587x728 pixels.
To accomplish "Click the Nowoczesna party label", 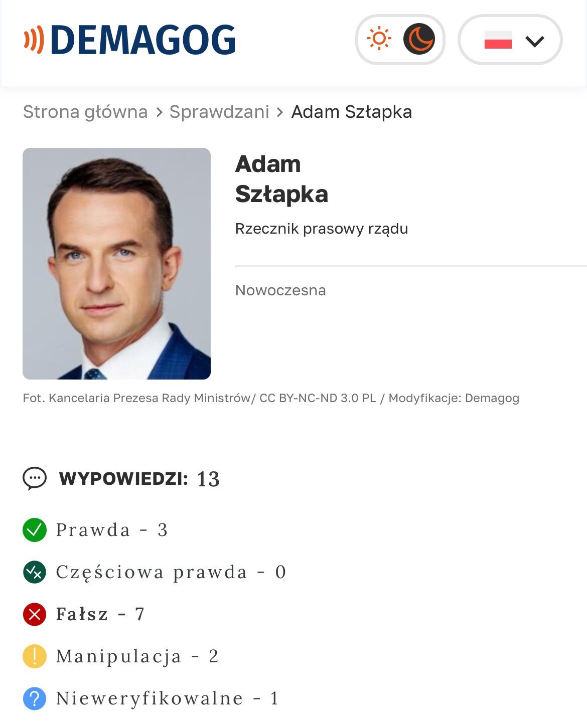I will [280, 290].
